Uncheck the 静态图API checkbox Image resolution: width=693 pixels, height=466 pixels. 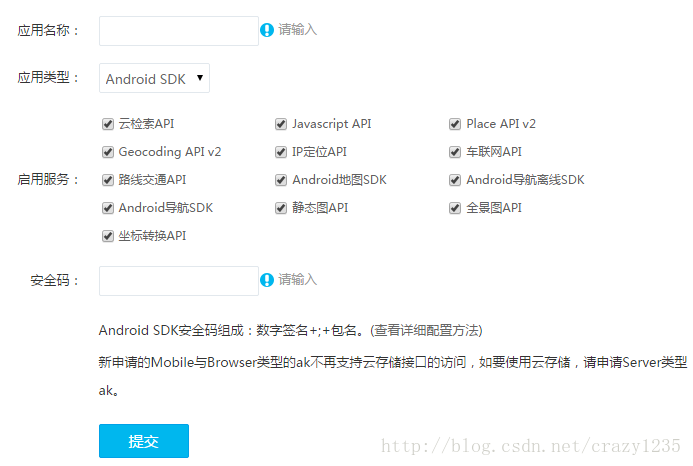(281, 208)
